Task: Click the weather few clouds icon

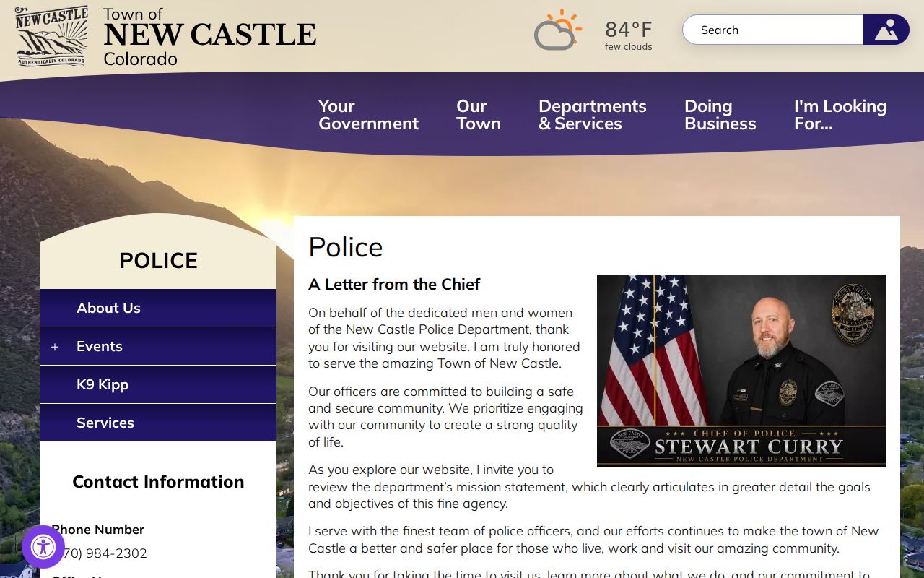Action: (x=557, y=30)
